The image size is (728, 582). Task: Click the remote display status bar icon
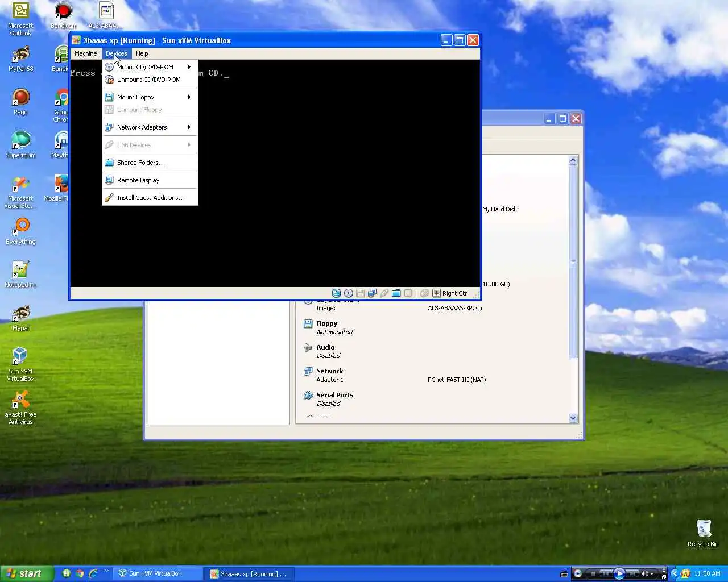click(408, 293)
